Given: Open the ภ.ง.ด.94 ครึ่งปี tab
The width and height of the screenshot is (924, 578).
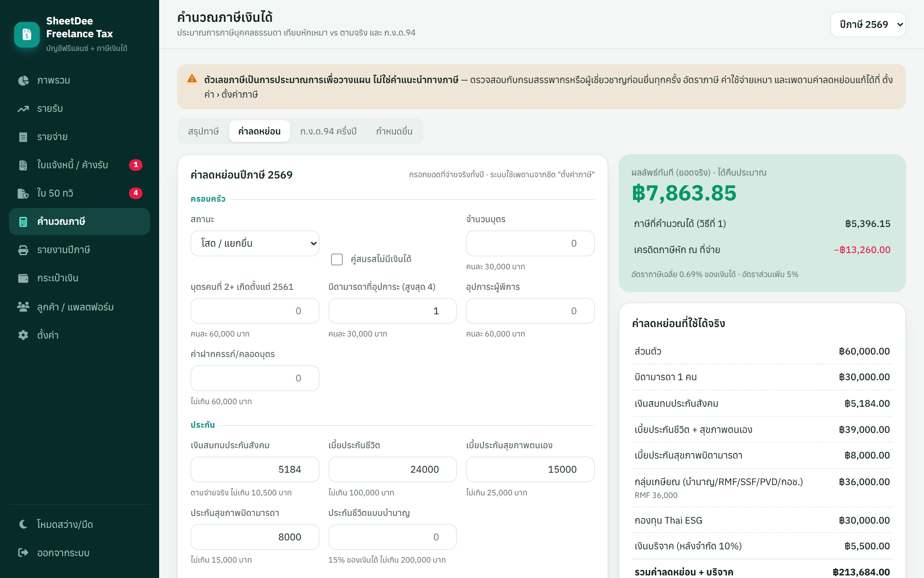Looking at the screenshot, I should 328,131.
